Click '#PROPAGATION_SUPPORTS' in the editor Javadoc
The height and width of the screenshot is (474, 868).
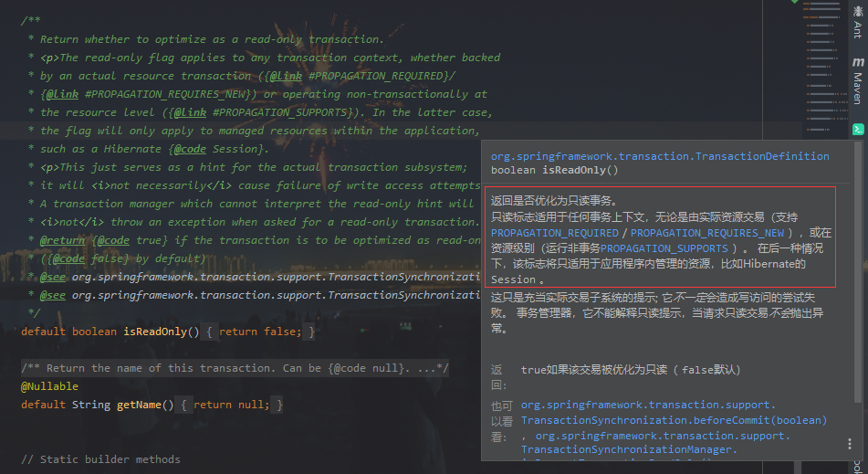tap(279, 112)
